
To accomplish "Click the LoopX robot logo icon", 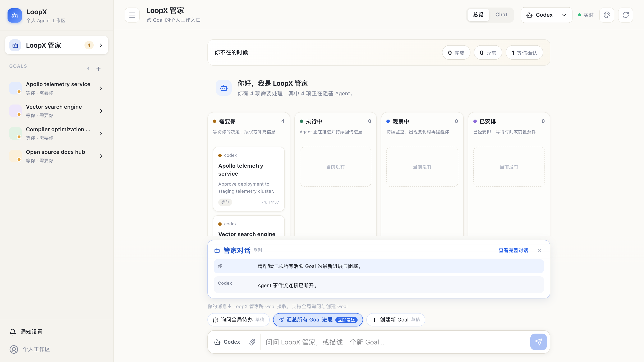I will (14, 15).
